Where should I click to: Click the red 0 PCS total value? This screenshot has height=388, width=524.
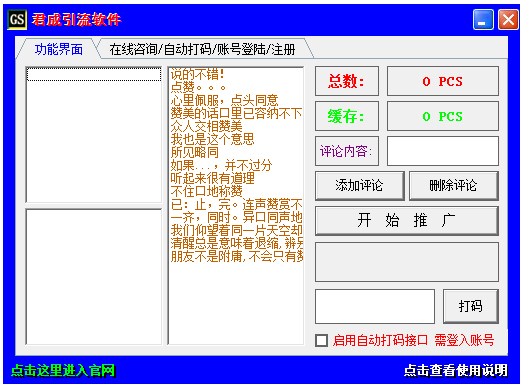(443, 81)
